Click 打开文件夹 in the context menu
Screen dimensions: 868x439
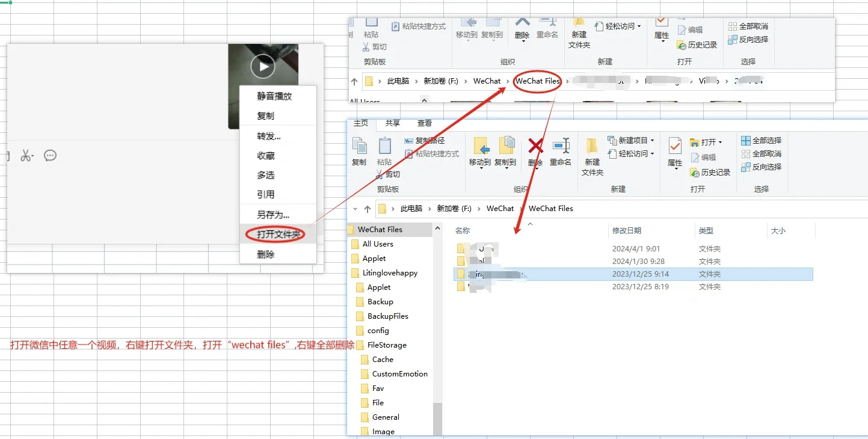(279, 235)
